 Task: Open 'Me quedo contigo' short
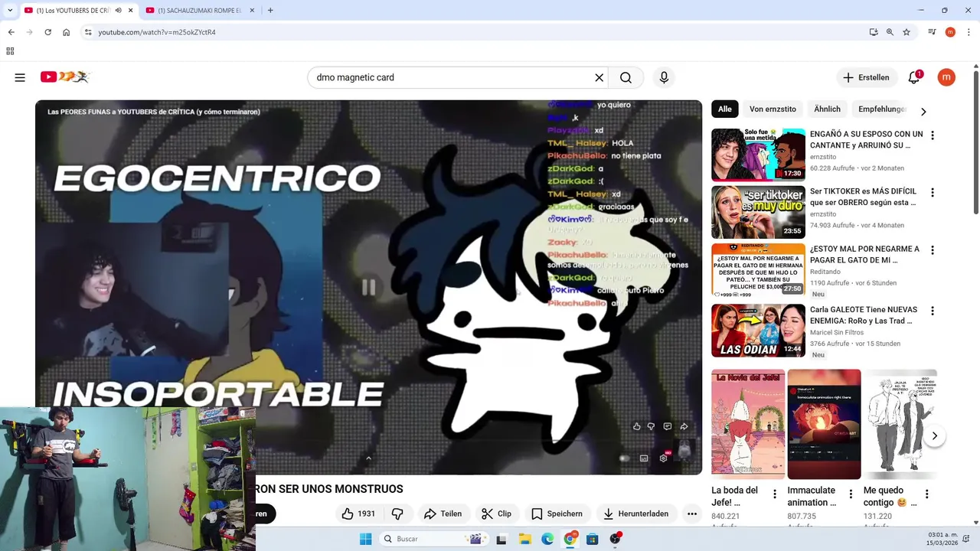coord(900,424)
